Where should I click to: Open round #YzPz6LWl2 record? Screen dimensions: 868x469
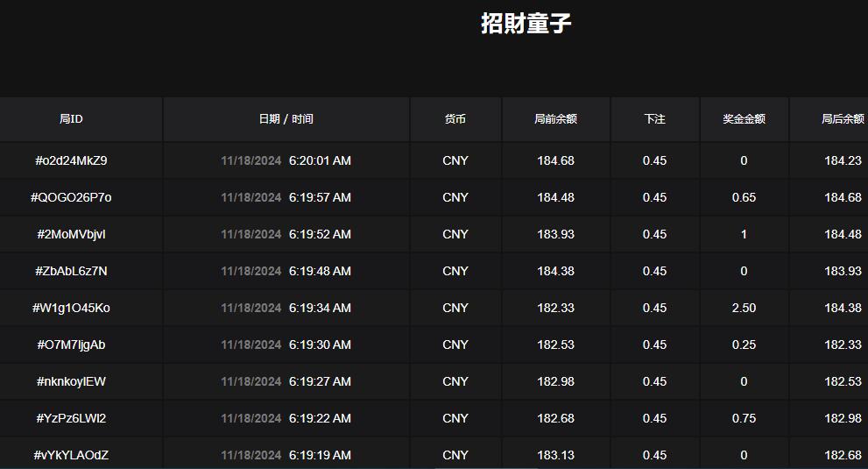point(71,418)
